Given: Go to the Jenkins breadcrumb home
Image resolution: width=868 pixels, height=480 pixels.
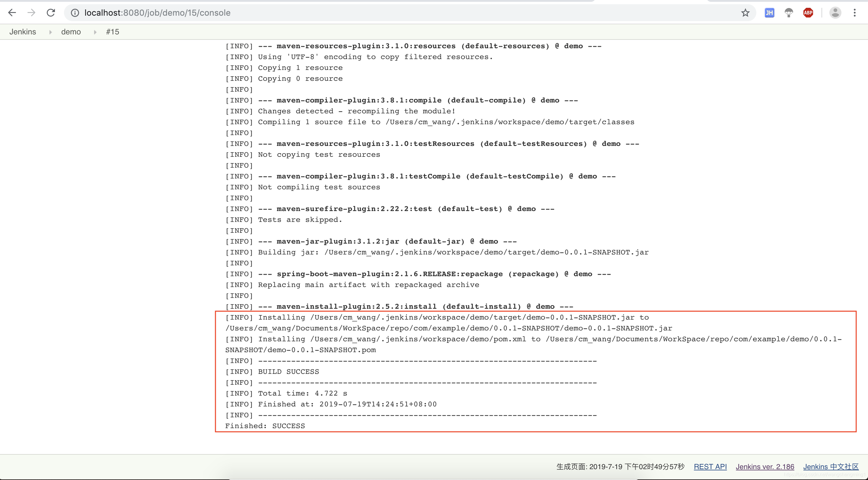Looking at the screenshot, I should pyautogui.click(x=23, y=32).
